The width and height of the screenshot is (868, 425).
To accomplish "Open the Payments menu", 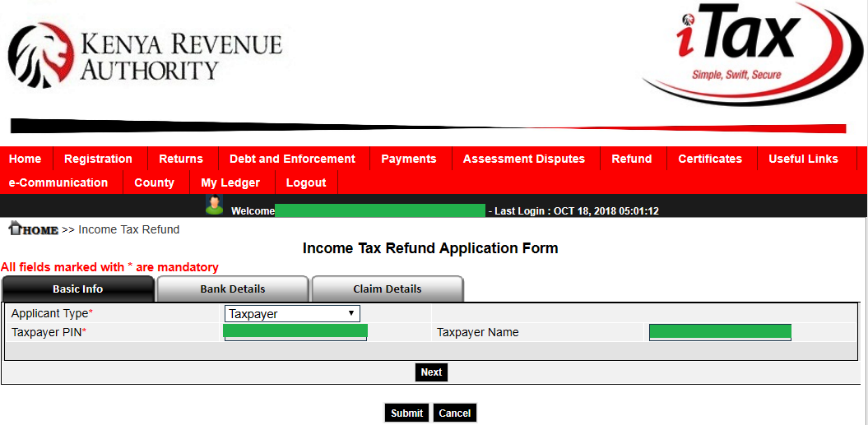I will click(x=409, y=159).
